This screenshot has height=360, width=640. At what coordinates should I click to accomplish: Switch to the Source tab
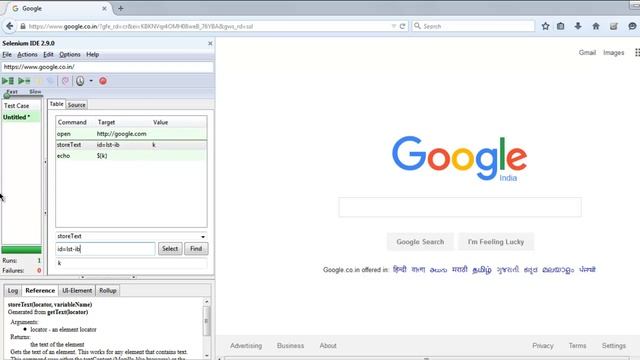(x=76, y=105)
